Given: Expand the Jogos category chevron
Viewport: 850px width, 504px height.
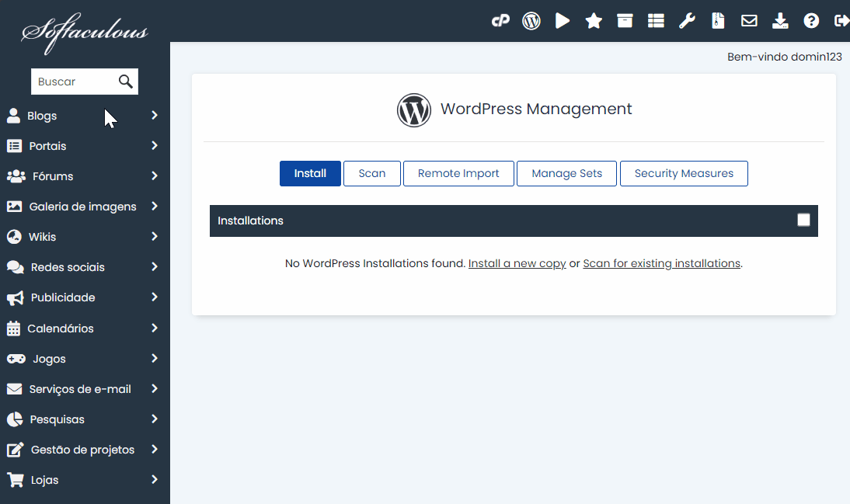Looking at the screenshot, I should [x=155, y=359].
